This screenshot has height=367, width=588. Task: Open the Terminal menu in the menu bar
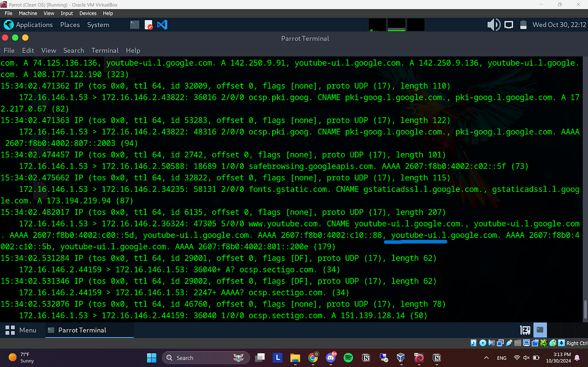(105, 50)
